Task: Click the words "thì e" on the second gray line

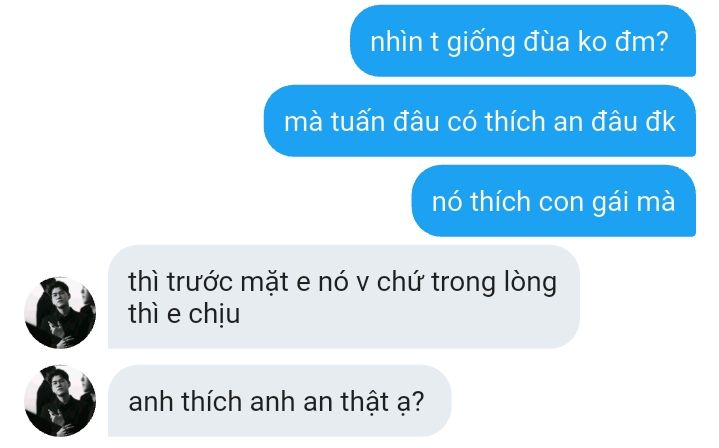Action: (x=154, y=315)
